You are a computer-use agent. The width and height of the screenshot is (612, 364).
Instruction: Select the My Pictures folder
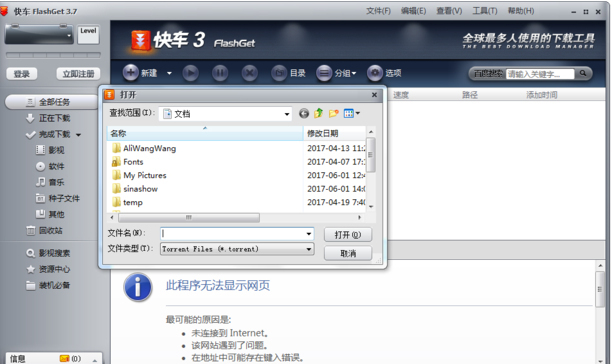point(139,176)
